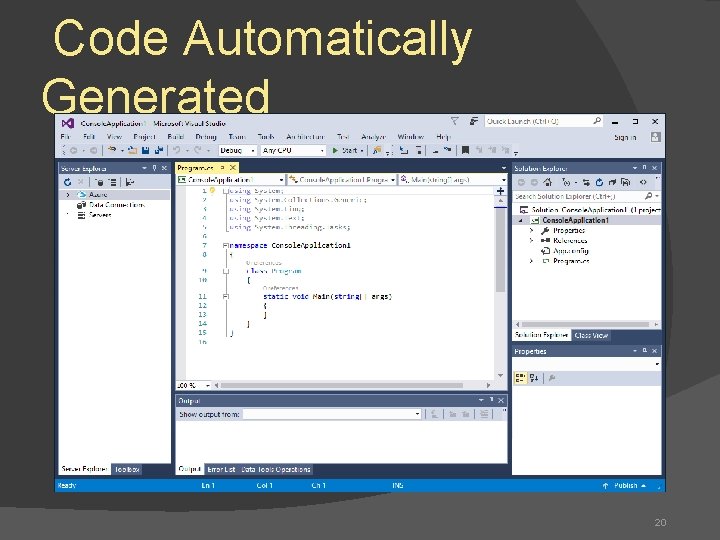Viewport: 720px width, 540px height.
Task: Click Show All Files icon in Solution Explorer
Action: tap(625, 182)
